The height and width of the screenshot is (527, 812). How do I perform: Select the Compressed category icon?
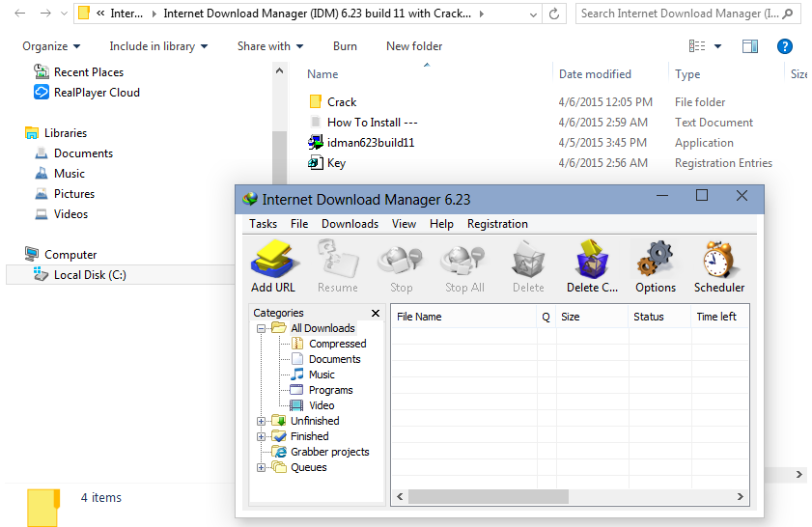click(296, 344)
